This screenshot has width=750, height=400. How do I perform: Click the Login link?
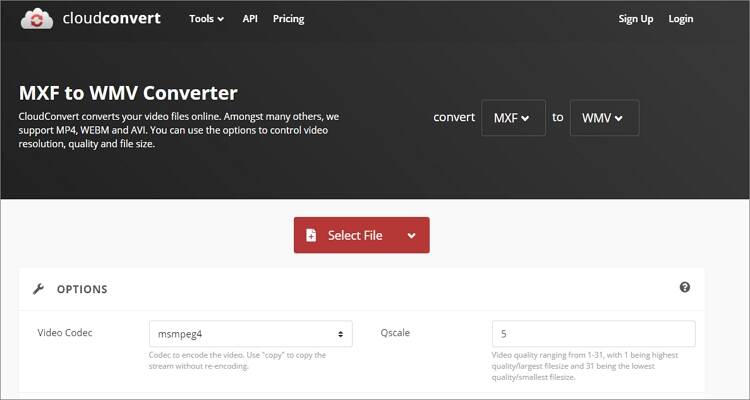(x=681, y=19)
